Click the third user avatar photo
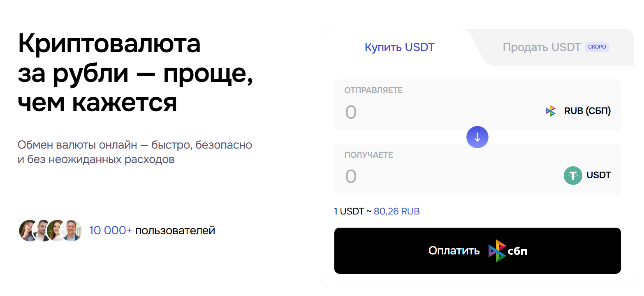 point(57,231)
